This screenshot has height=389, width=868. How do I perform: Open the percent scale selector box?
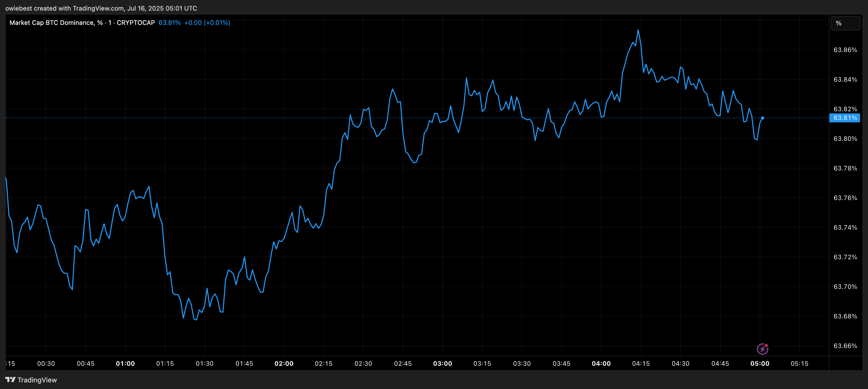coord(846,23)
